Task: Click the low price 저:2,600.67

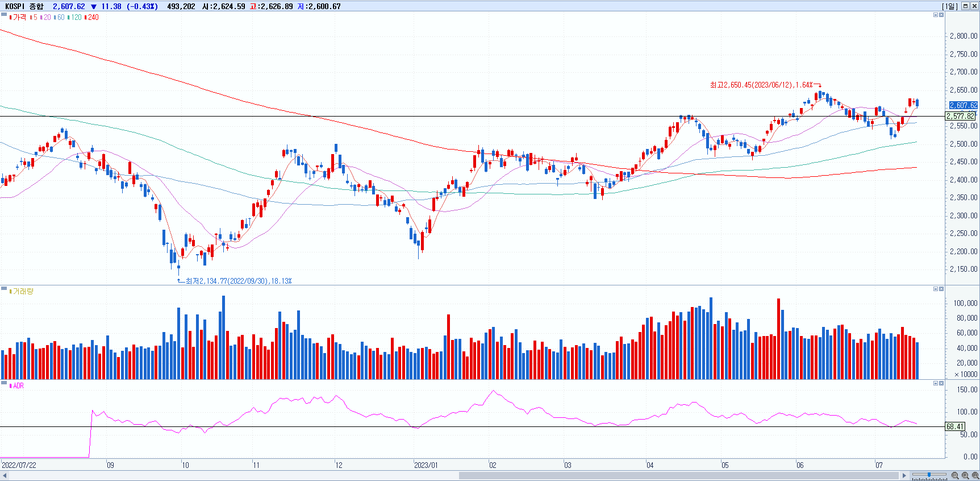Action: 319,6
